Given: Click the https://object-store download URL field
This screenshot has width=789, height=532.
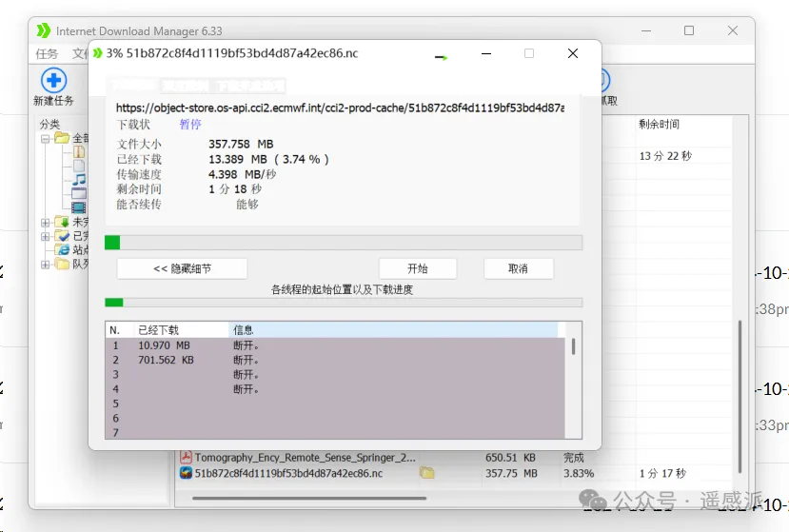Looking at the screenshot, I should pos(340,108).
